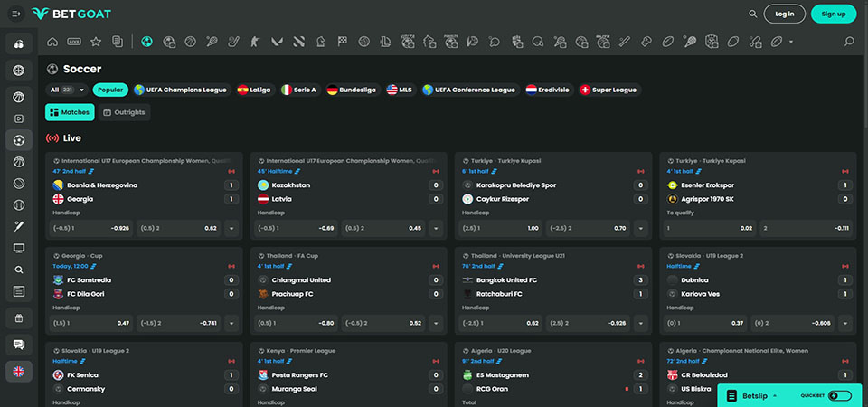Screen dimensions: 868x407
Task: Open the TV monitor icon in sidebar
Action: (19, 249)
